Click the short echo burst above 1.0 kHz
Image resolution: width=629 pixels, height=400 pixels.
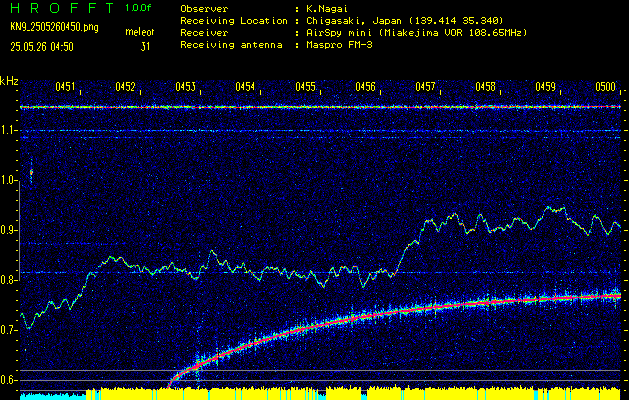tap(31, 172)
